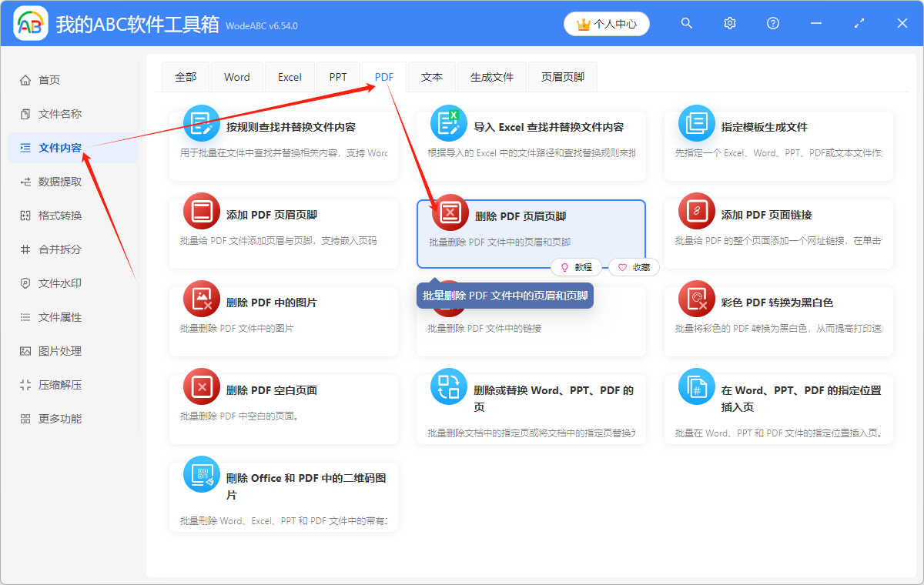The height and width of the screenshot is (585, 924).
Task: Click the 个人中心 button
Action: (x=606, y=23)
